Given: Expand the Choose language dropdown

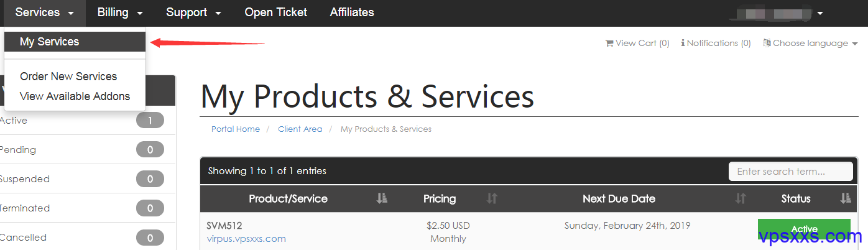Looking at the screenshot, I should [810, 43].
